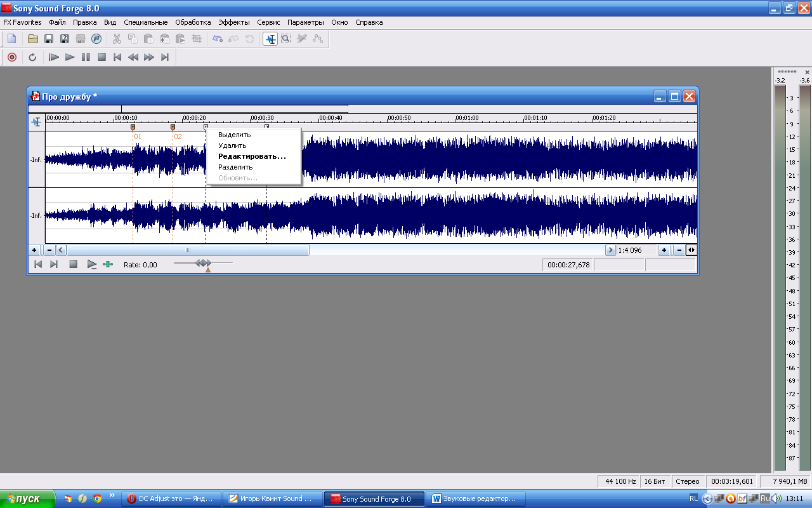Choose Редактировать... in the context menu
The width and height of the screenshot is (812, 508).
pos(254,156)
